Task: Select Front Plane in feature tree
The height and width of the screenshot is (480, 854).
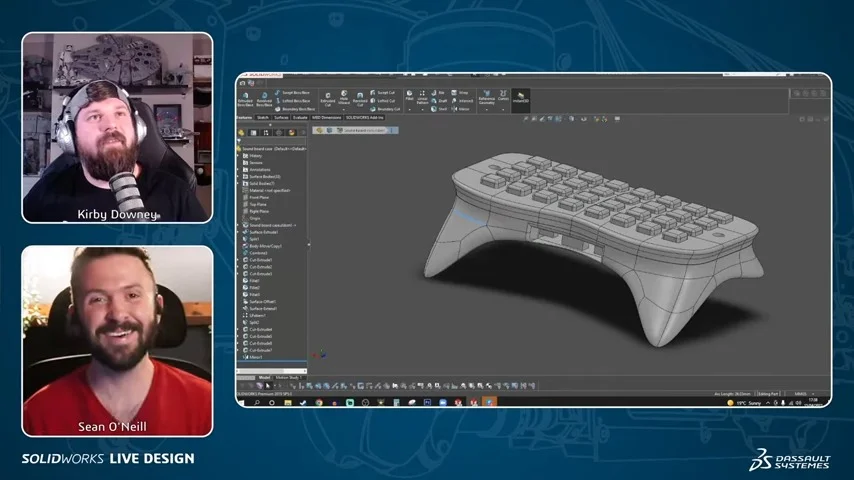Action: point(256,197)
